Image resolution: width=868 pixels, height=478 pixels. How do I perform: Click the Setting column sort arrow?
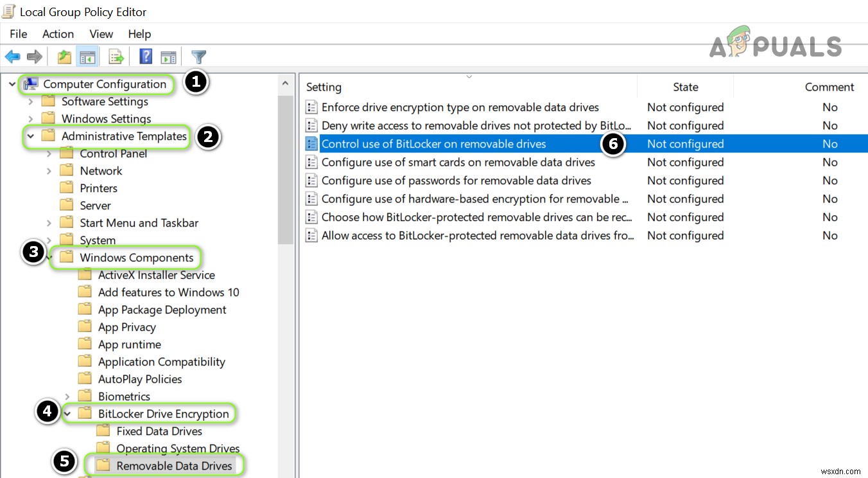pyautogui.click(x=469, y=75)
